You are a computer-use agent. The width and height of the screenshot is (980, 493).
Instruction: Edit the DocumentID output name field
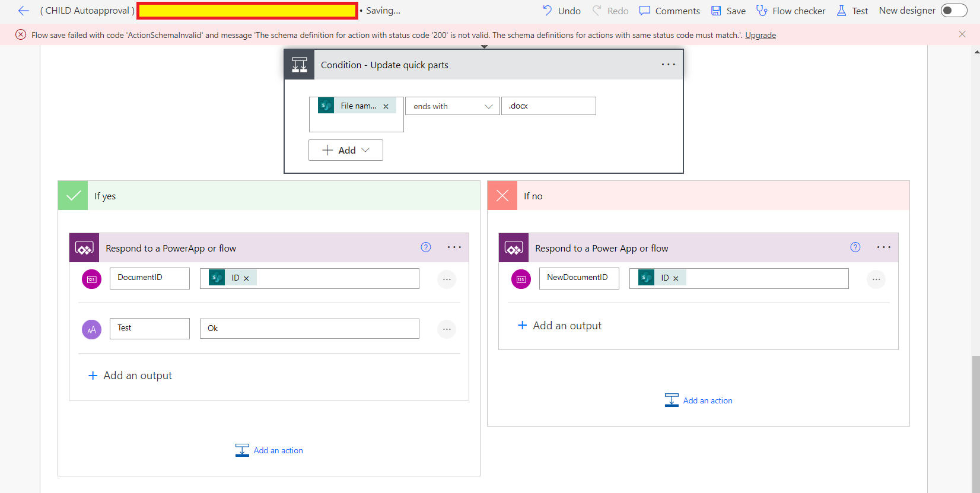point(149,278)
